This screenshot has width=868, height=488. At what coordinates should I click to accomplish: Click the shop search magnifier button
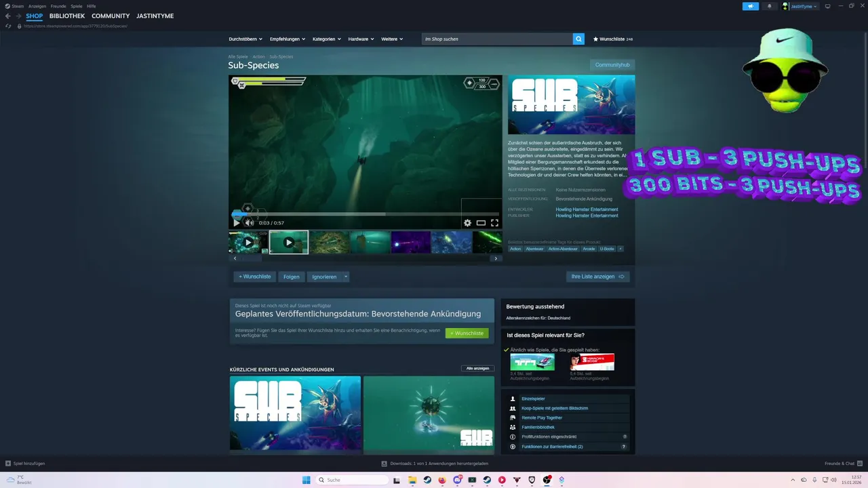point(578,39)
